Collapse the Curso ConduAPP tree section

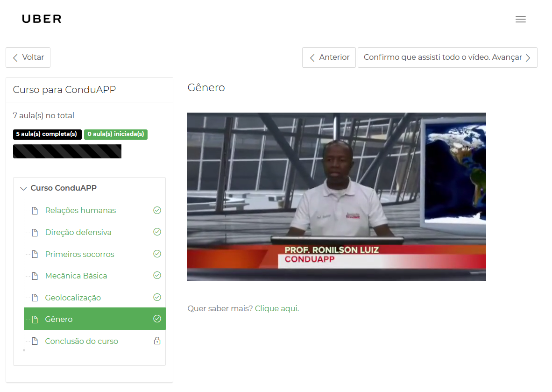(23, 188)
